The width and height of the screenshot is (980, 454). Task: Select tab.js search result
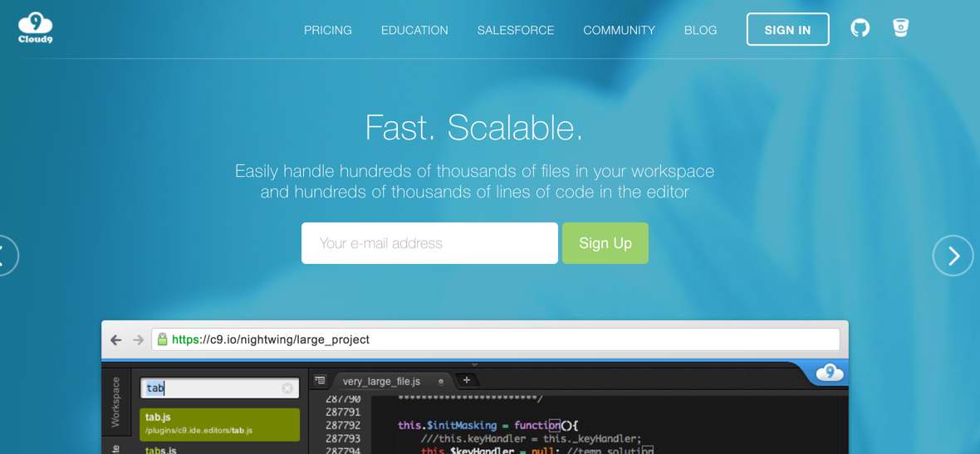click(x=219, y=425)
